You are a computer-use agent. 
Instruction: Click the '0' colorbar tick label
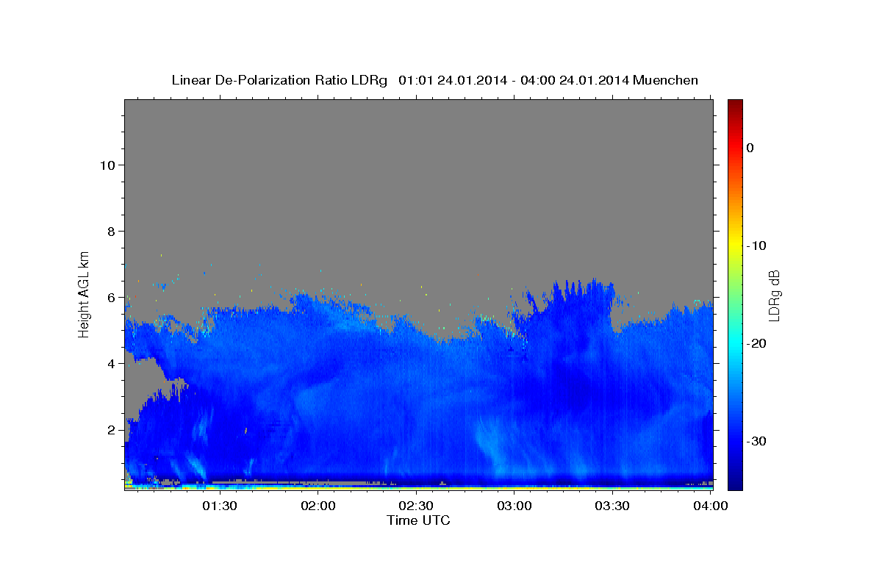(750, 148)
